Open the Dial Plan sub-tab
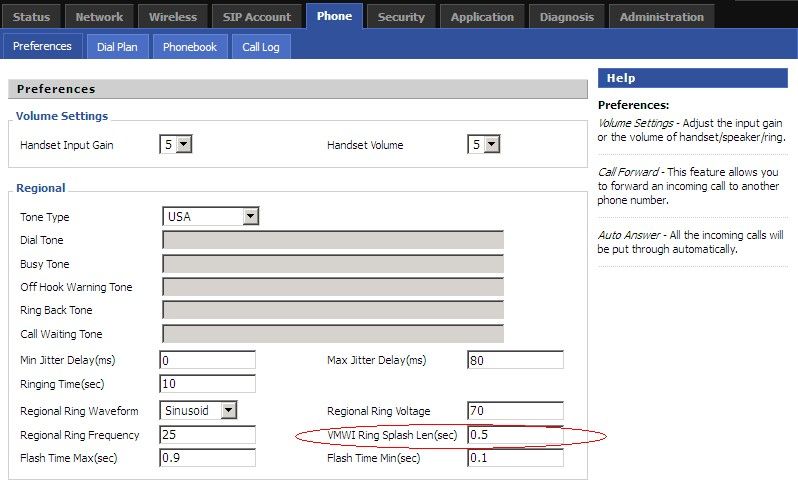 pyautogui.click(x=117, y=47)
